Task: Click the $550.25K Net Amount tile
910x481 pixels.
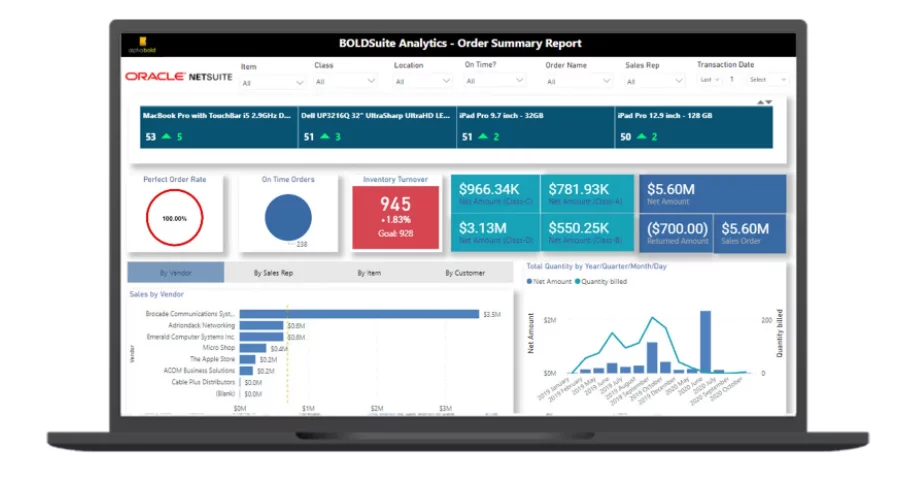Action: coord(587,233)
